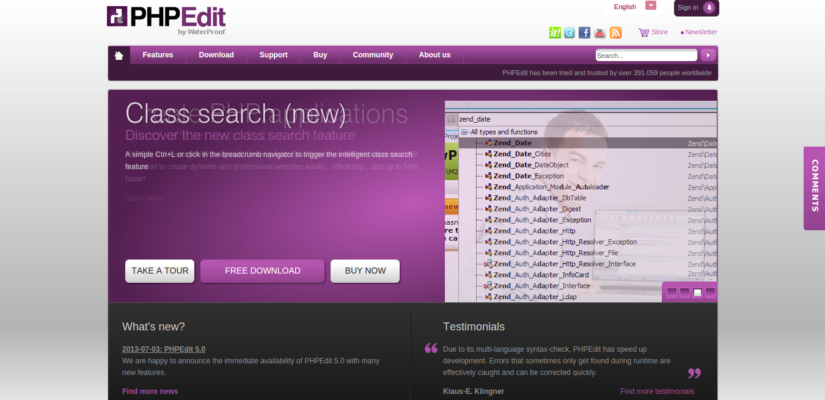Open the '2013-07-03: PHPEdit 5.0' news link

coord(164,349)
